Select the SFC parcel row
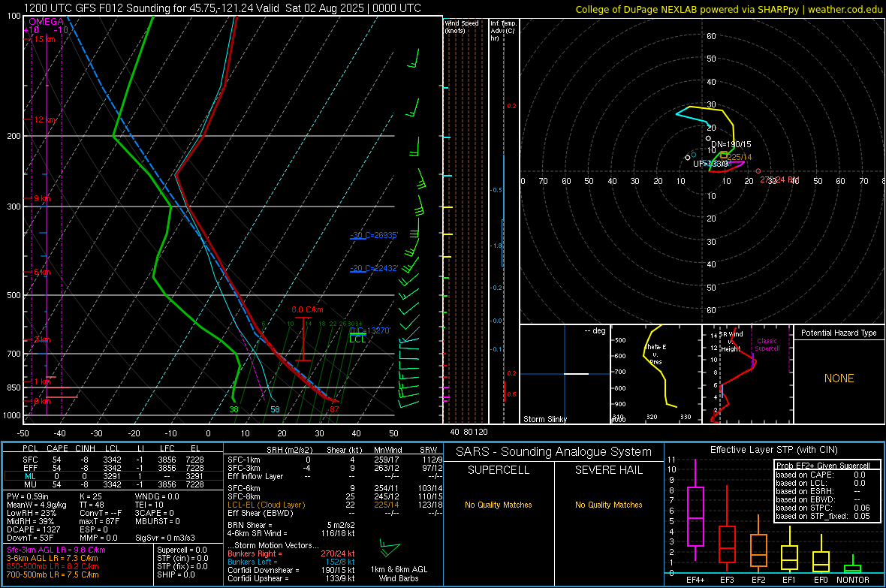This screenshot has width=886, height=588. click(113, 460)
